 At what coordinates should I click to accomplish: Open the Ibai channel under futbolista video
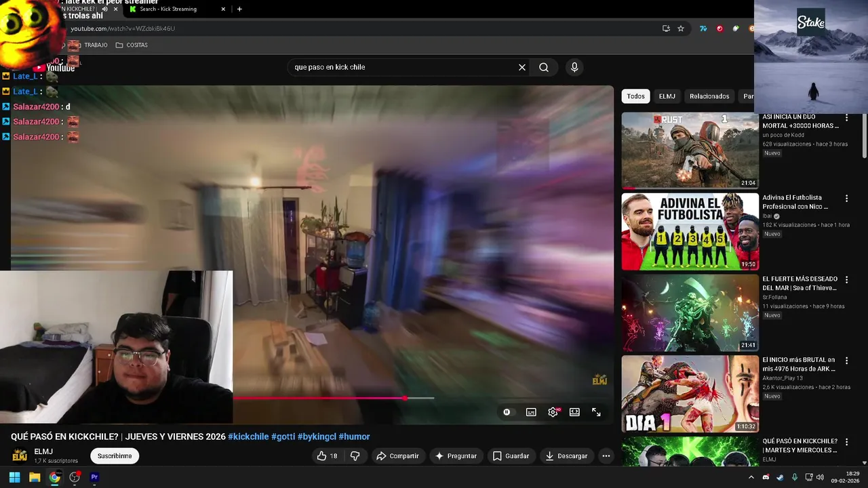(767, 216)
